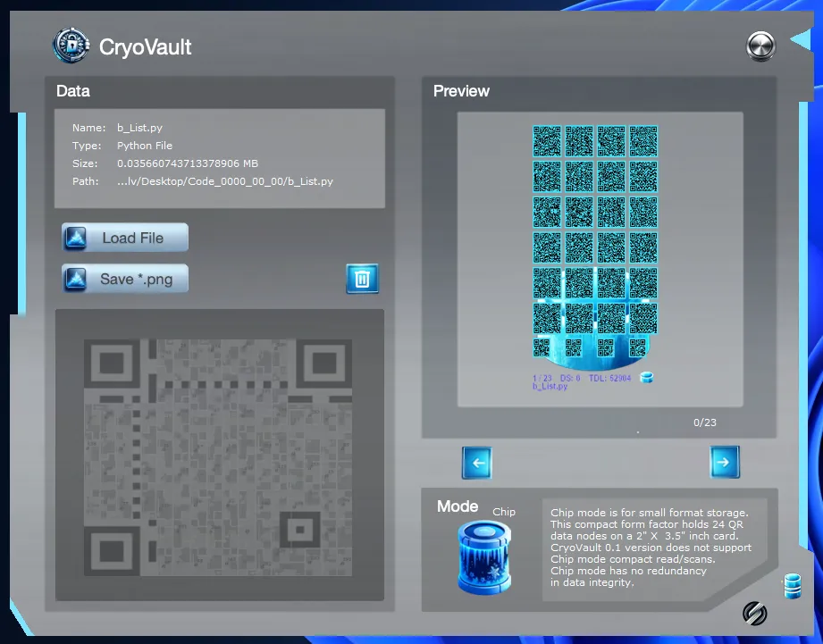Click the cyan triangle arrow in the corner

click(x=800, y=40)
